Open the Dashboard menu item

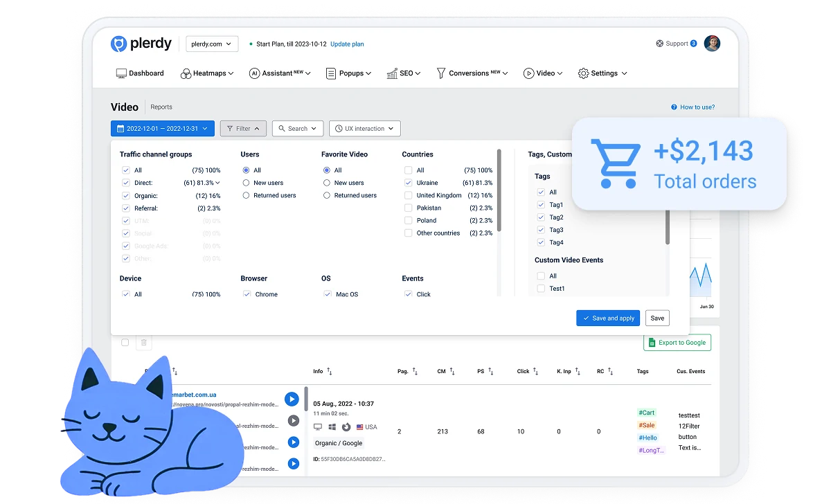coord(140,73)
